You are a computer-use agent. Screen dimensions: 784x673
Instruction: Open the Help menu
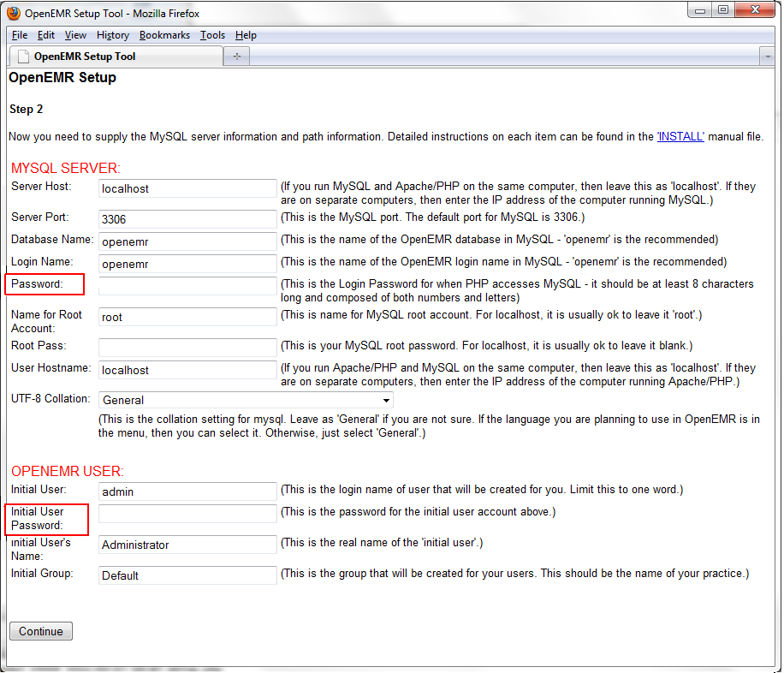pos(246,35)
